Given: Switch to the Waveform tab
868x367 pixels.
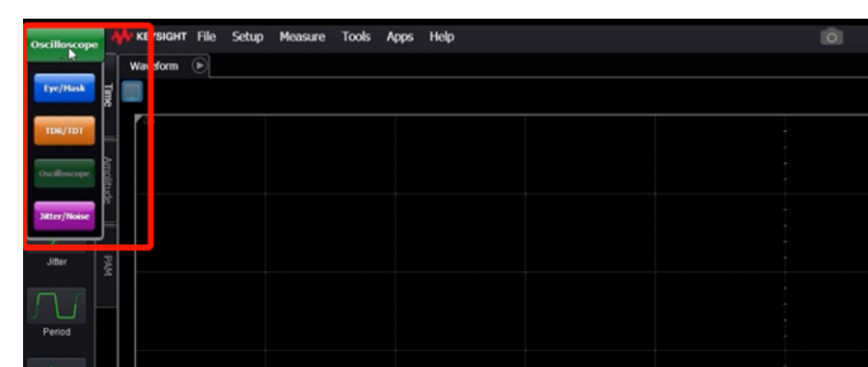Looking at the screenshot, I should click(154, 66).
